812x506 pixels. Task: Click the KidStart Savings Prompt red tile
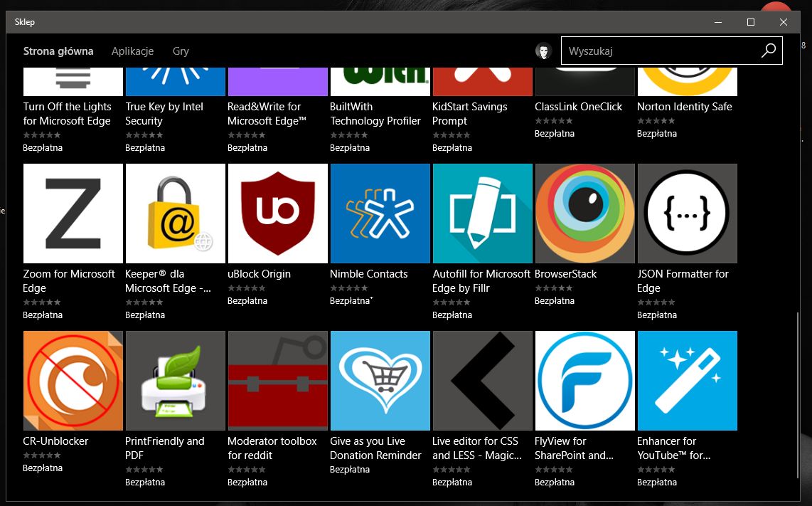(x=483, y=82)
